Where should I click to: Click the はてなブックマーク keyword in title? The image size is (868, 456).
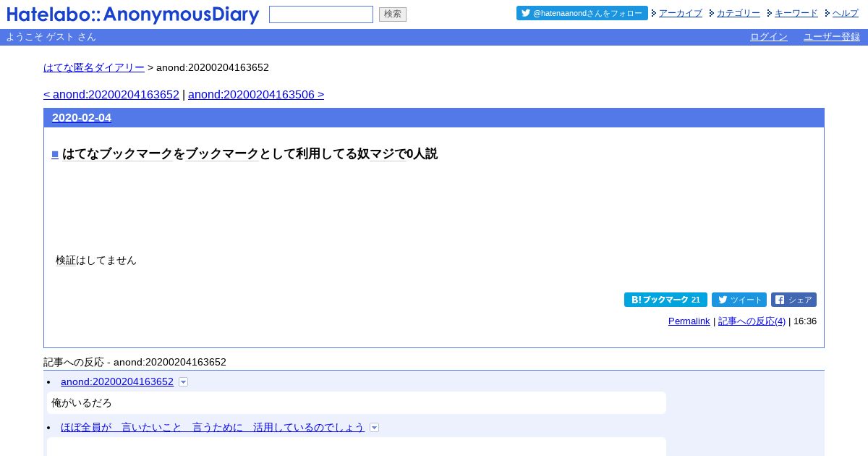(x=118, y=153)
